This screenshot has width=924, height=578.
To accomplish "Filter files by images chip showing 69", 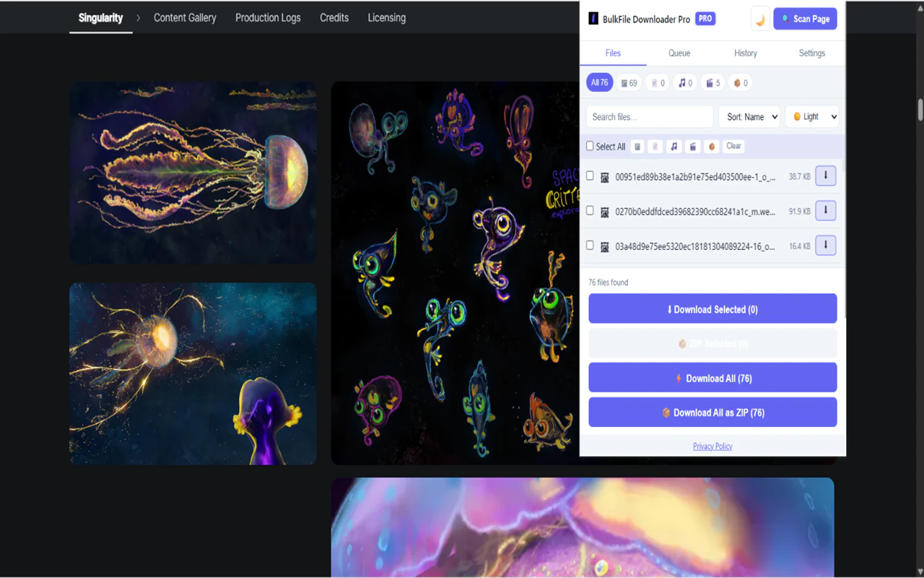I will 629,83.
